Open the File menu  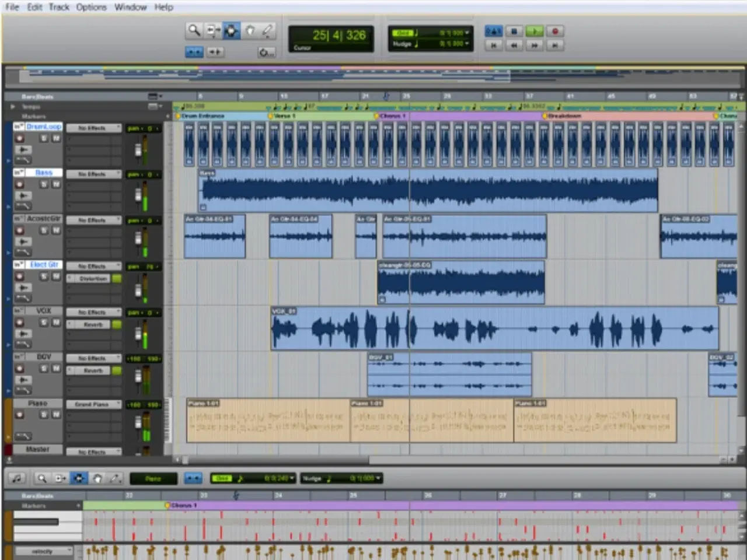point(12,7)
